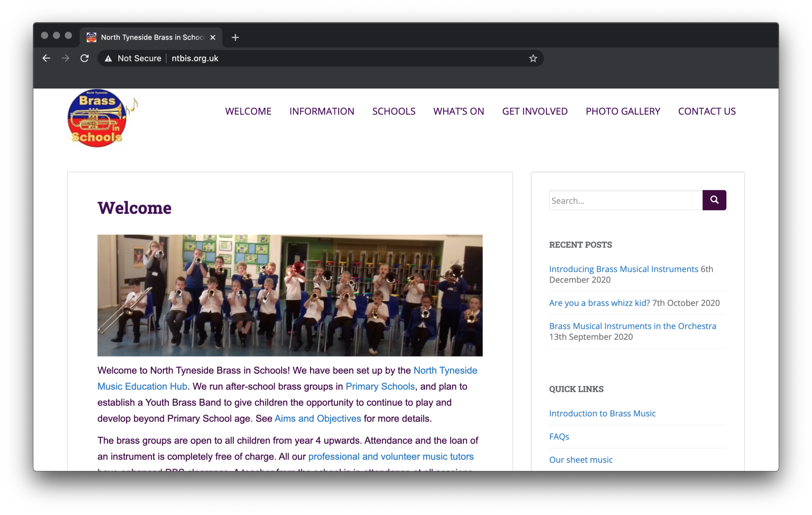Open Our sheet music quick link
This screenshot has height=515, width=812.
[x=581, y=460]
